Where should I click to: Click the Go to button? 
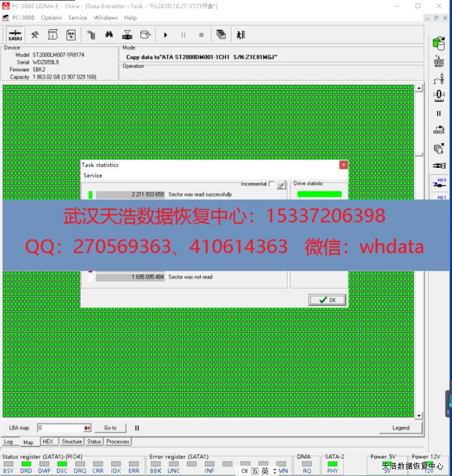point(110,428)
